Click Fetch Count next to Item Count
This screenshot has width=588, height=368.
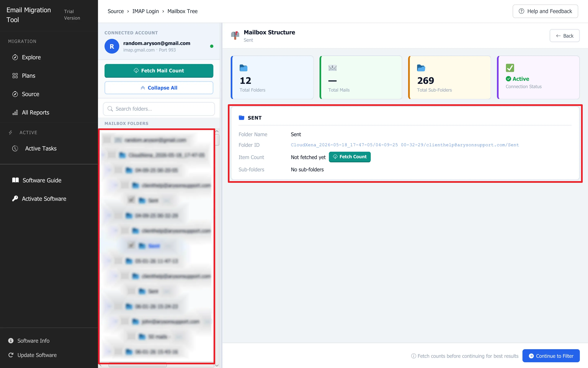350,157
